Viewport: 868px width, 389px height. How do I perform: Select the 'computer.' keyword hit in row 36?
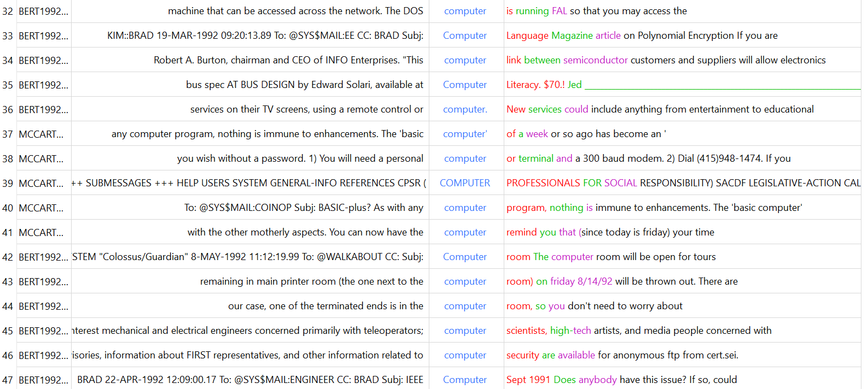point(464,109)
